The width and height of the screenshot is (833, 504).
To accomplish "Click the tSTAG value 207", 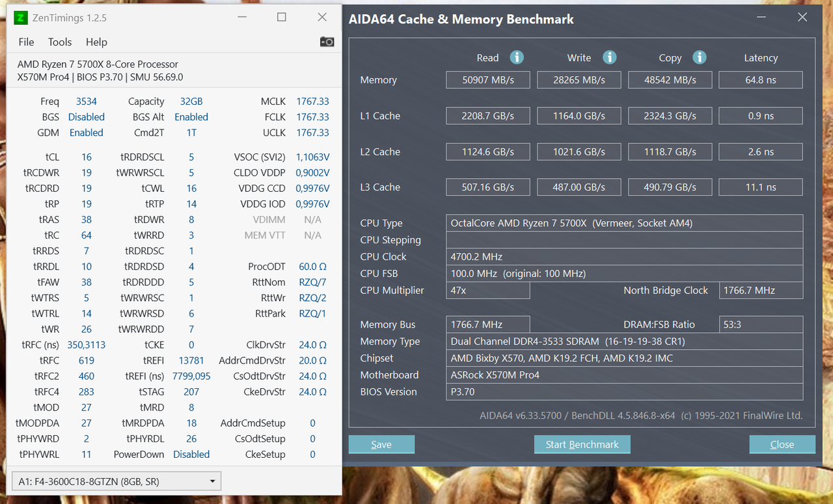I will pos(191,391).
